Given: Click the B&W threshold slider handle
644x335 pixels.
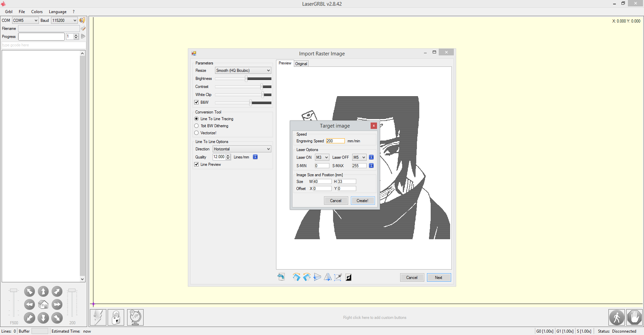Looking at the screenshot, I should coord(251,103).
